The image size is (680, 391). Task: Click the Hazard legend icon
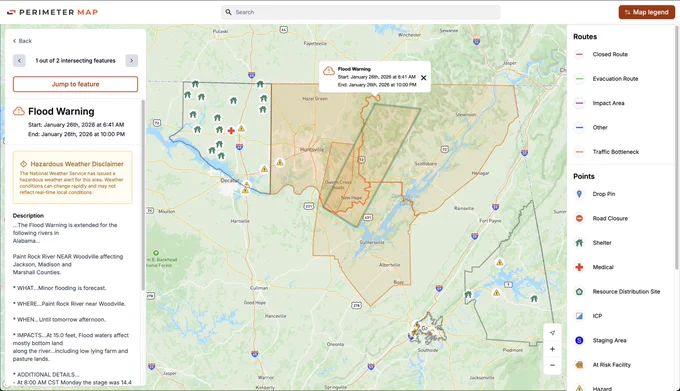(x=579, y=388)
